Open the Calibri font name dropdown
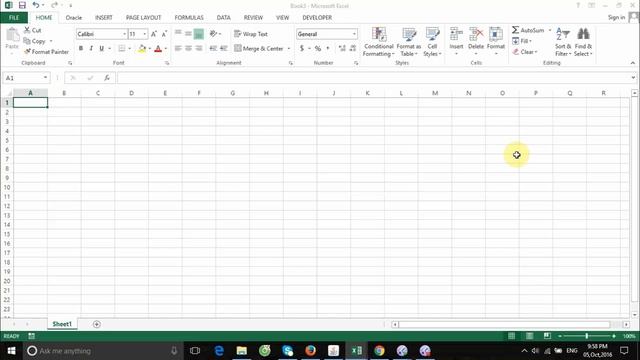The image size is (640, 360). pyautogui.click(x=124, y=34)
